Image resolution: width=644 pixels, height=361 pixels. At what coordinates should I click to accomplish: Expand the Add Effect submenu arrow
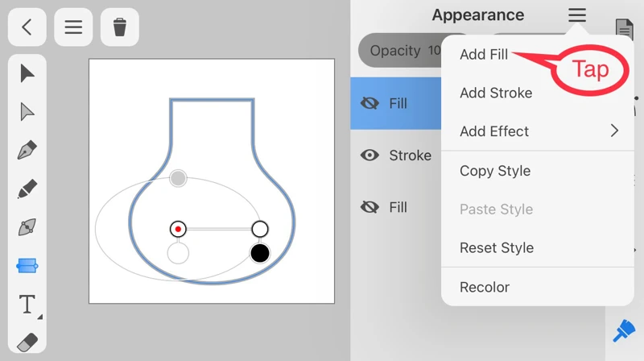pos(614,131)
